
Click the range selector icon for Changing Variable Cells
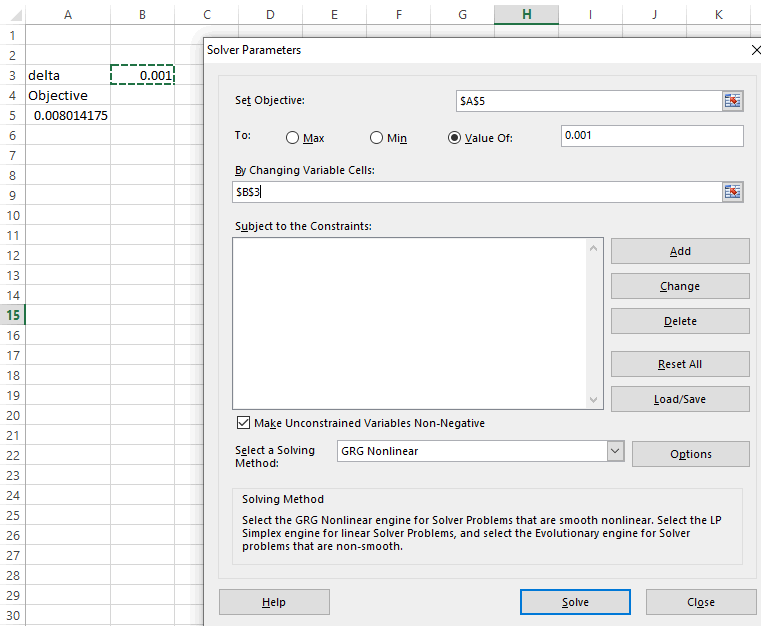(732, 192)
